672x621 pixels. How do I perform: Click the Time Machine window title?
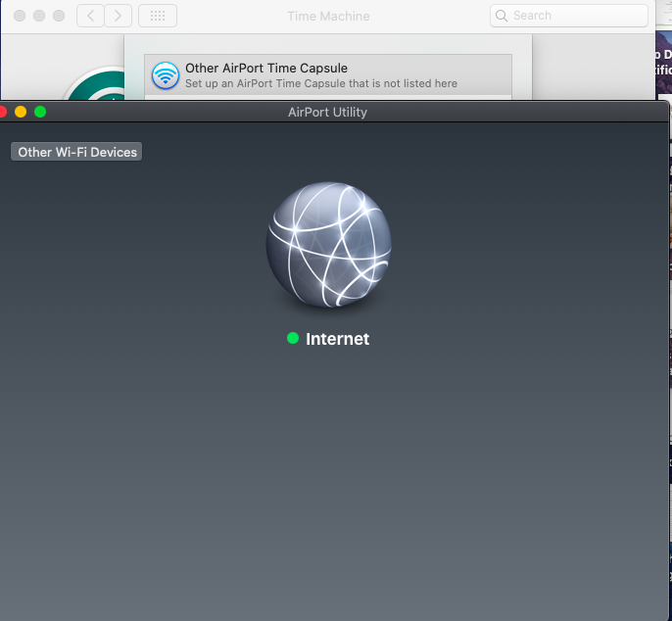[x=328, y=17]
